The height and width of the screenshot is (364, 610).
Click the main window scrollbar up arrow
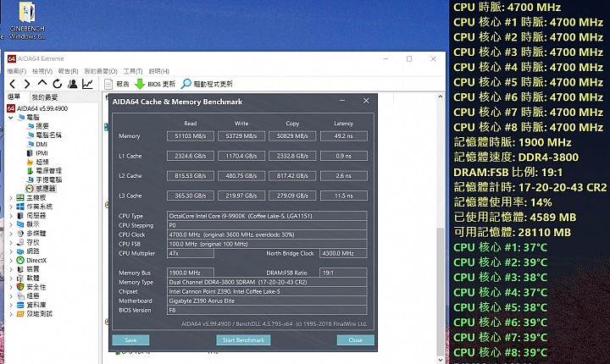441,97
